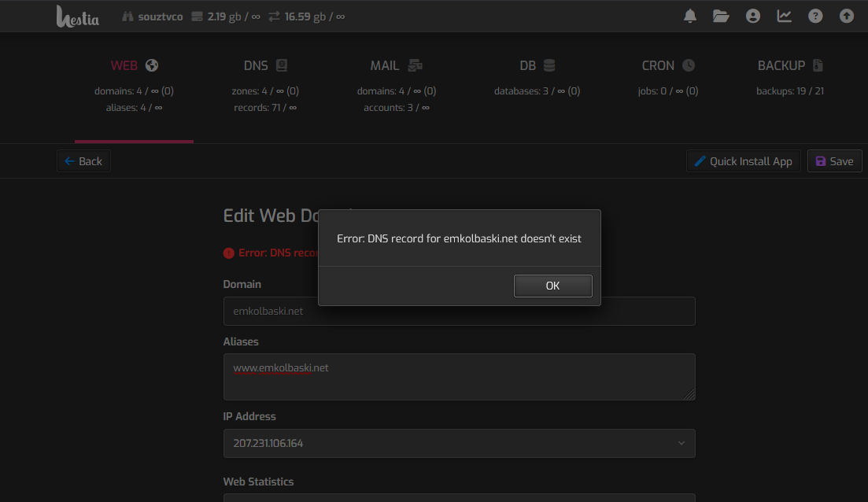868x502 pixels.
Task: Click the binoculars icon beside souztvco
Action: pyautogui.click(x=128, y=17)
